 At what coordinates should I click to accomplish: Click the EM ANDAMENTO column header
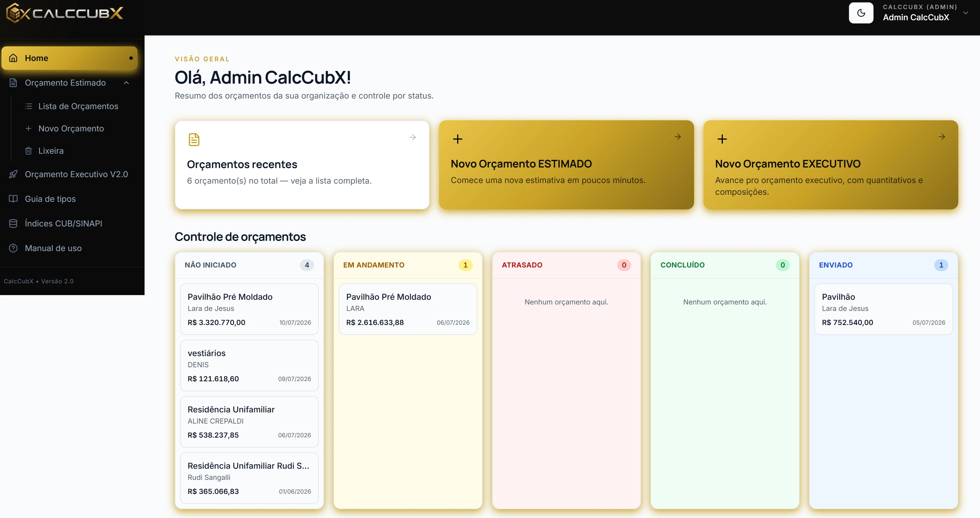pos(408,265)
